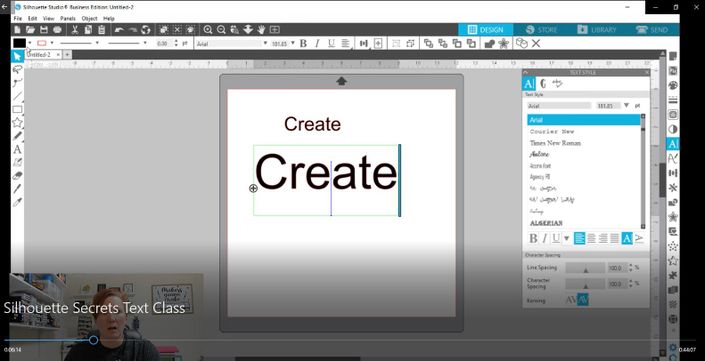Image resolution: width=705 pixels, height=361 pixels.
Task: Click the Zoom In magnifier icon
Action: pyautogui.click(x=208, y=30)
